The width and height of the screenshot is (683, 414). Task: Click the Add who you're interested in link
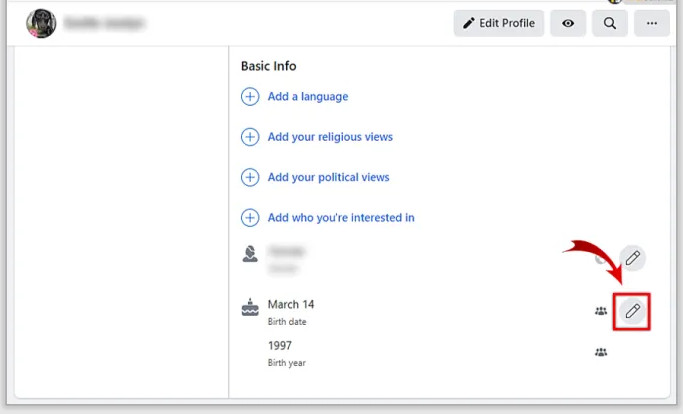pyautogui.click(x=341, y=217)
